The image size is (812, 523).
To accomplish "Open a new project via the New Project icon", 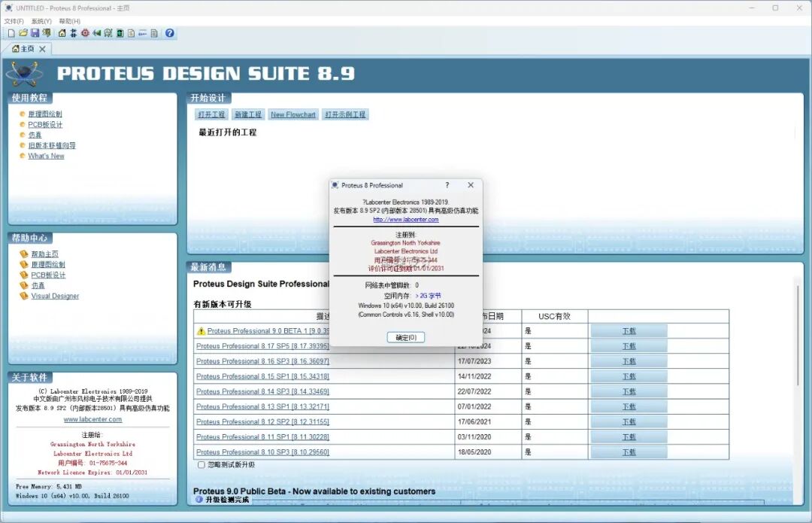I will (x=12, y=33).
